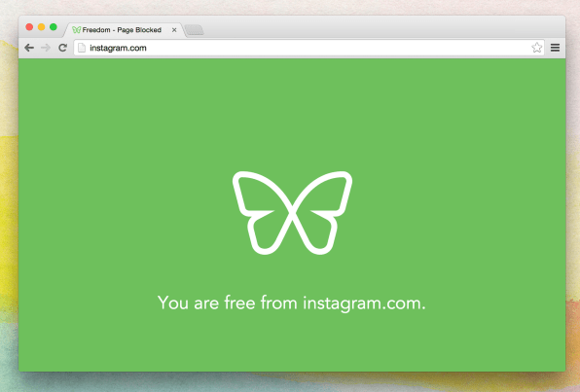Select the Freedom - Page Blocked tab
580x392 pixels.
click(122, 29)
